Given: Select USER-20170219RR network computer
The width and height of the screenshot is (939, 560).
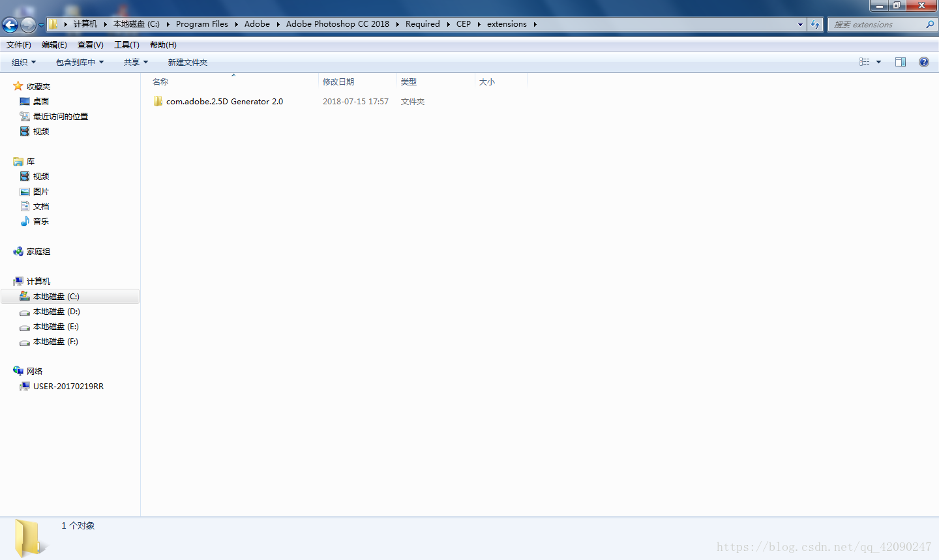Looking at the screenshot, I should [68, 386].
